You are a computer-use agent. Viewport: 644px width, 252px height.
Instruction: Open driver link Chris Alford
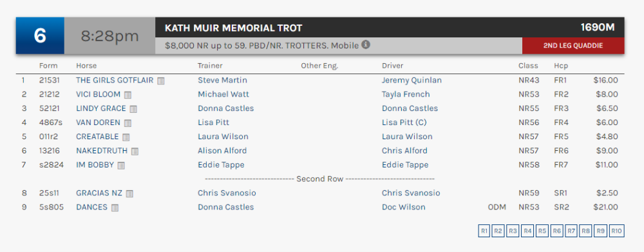click(404, 150)
